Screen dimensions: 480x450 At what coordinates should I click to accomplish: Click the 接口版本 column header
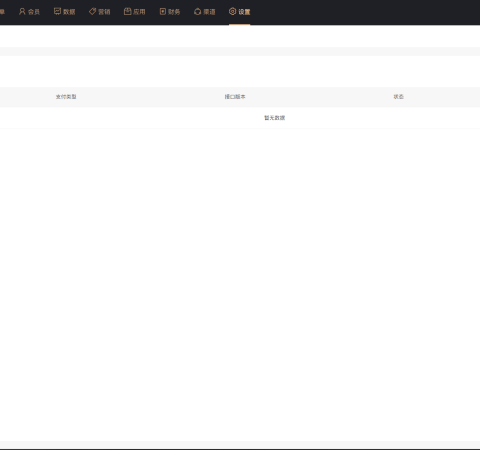point(235,97)
